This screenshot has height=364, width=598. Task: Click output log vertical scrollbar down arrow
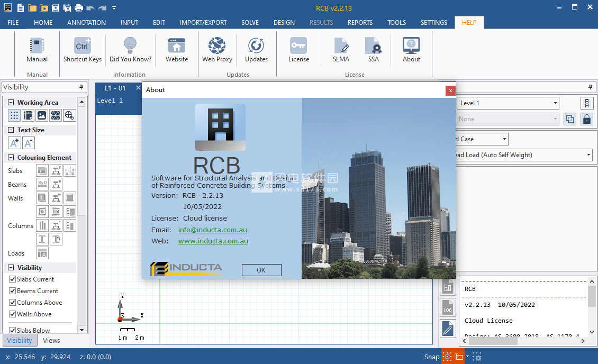click(592, 332)
